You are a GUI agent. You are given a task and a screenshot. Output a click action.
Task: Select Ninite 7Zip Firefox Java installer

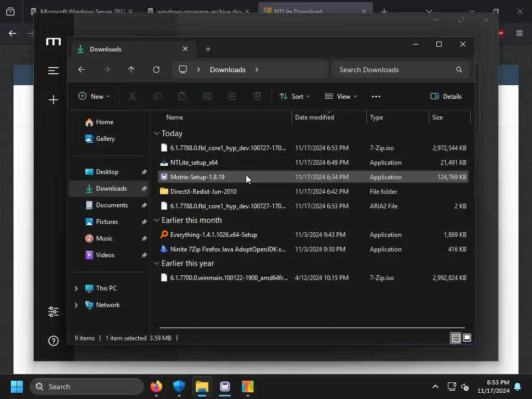(x=313, y=249)
